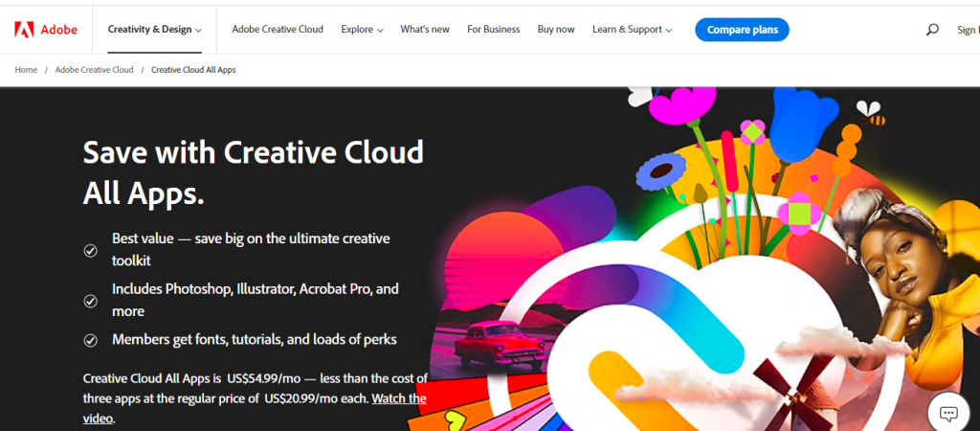Click the Includes Photoshop, Illustrator bullet text
The width and height of the screenshot is (980, 431).
click(255, 300)
